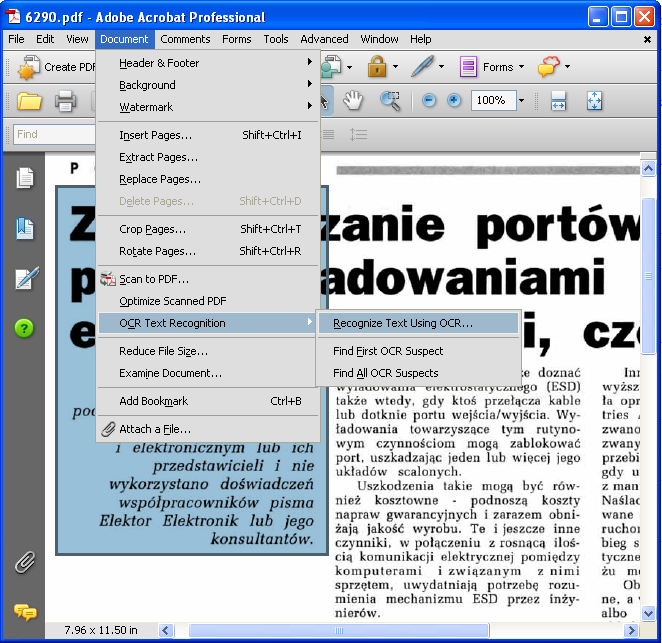This screenshot has height=643, width=662.
Task: Open the zoom percentage dropdown arrow
Action: (x=521, y=101)
